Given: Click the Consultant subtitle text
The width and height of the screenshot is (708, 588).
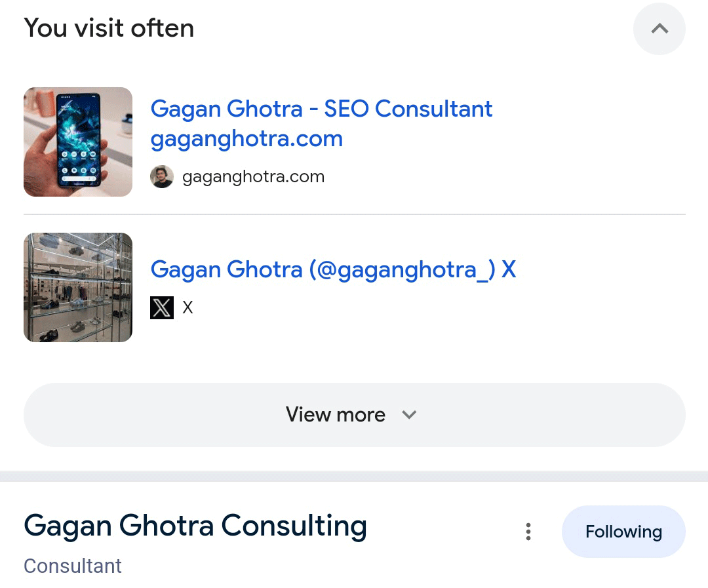Looking at the screenshot, I should point(72,566).
